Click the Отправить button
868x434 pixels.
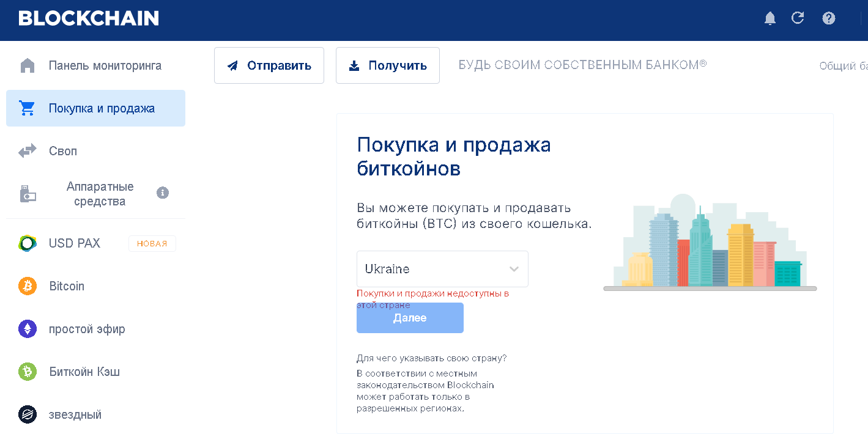[x=269, y=65]
